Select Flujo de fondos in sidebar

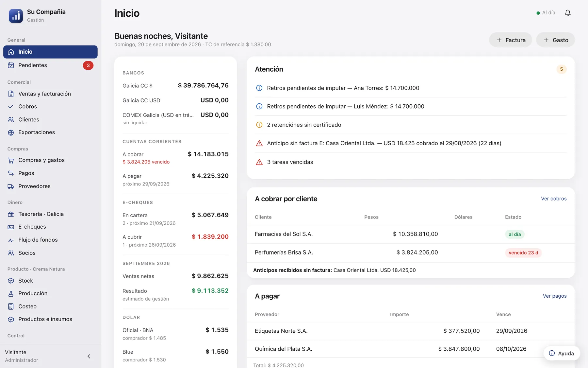[x=50, y=240]
